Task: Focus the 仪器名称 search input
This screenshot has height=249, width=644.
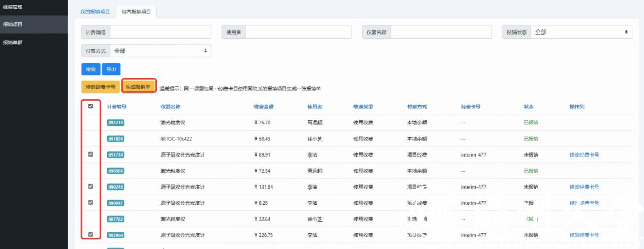Action: [441, 32]
